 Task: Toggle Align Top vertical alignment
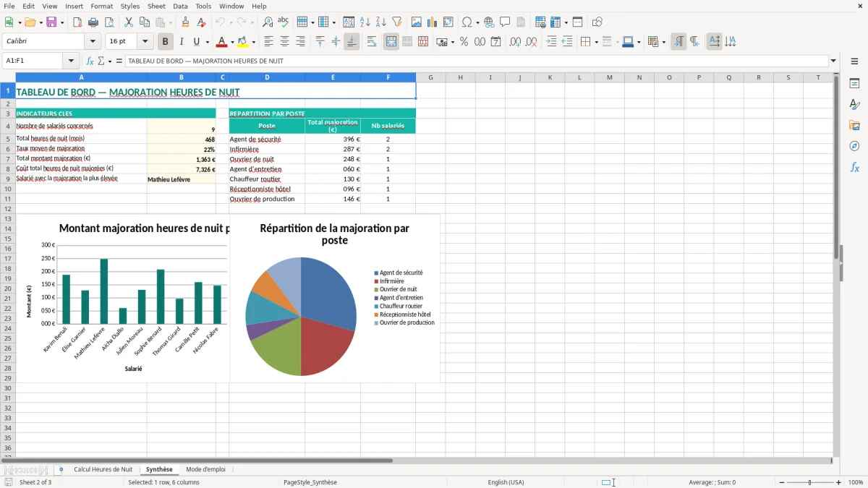pyautogui.click(x=320, y=42)
